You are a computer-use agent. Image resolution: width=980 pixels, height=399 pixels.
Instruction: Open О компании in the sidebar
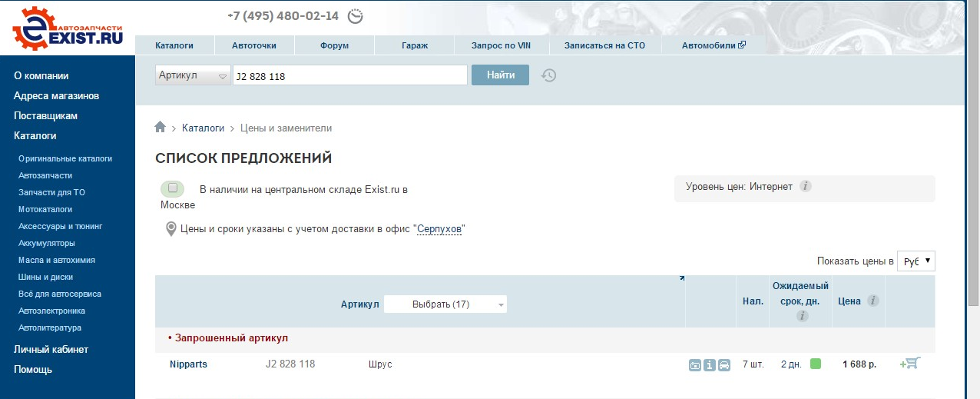[41, 76]
